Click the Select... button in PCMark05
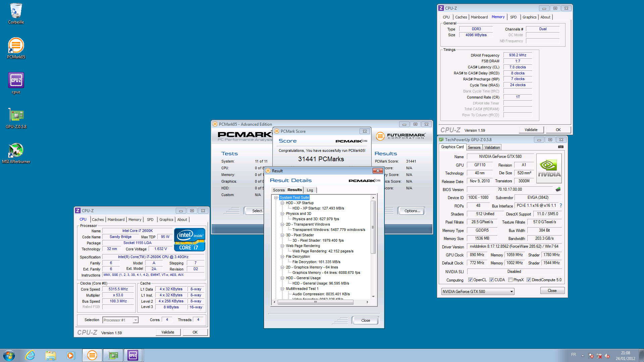Screen dimensions: 644x362 (255, 211)
